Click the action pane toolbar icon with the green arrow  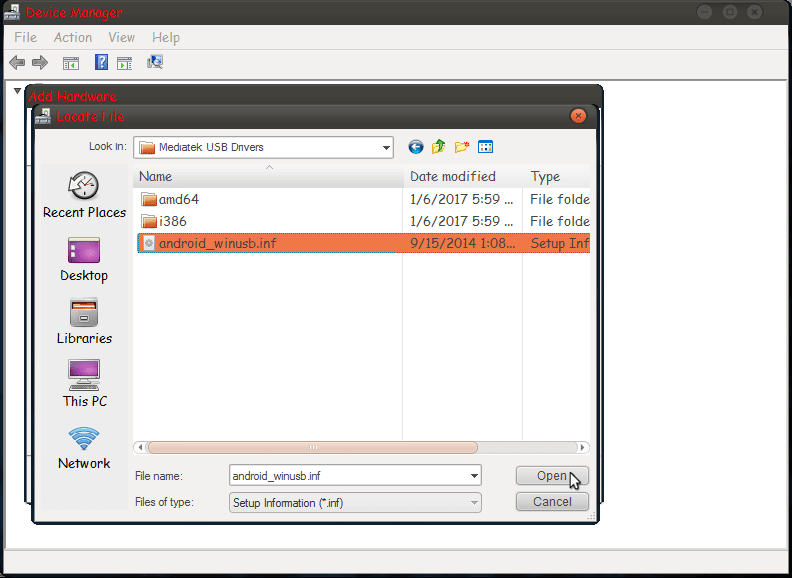(124, 63)
